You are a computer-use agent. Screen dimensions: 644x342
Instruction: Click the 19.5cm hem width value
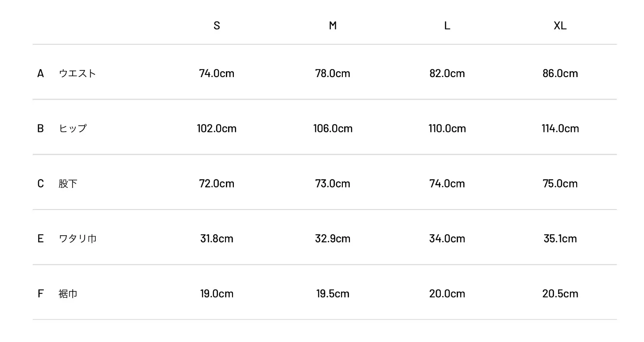[x=333, y=294]
